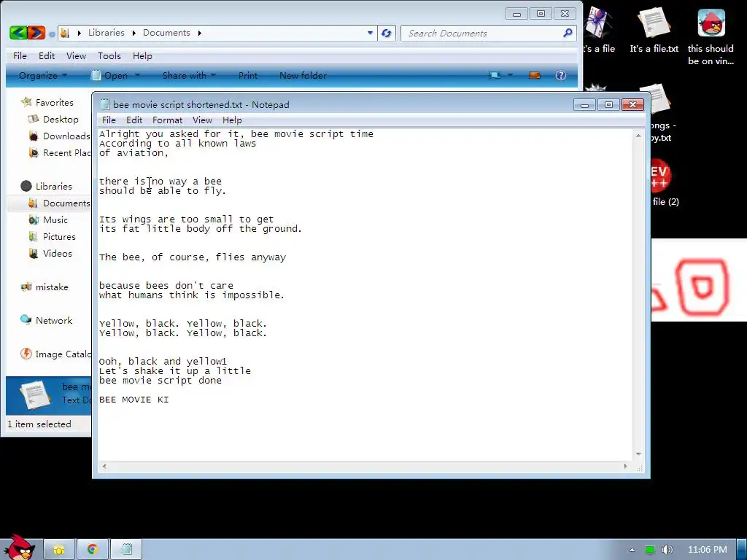Open Favorites star in navigation pane
Screen dimensions: 747x560
point(26,102)
